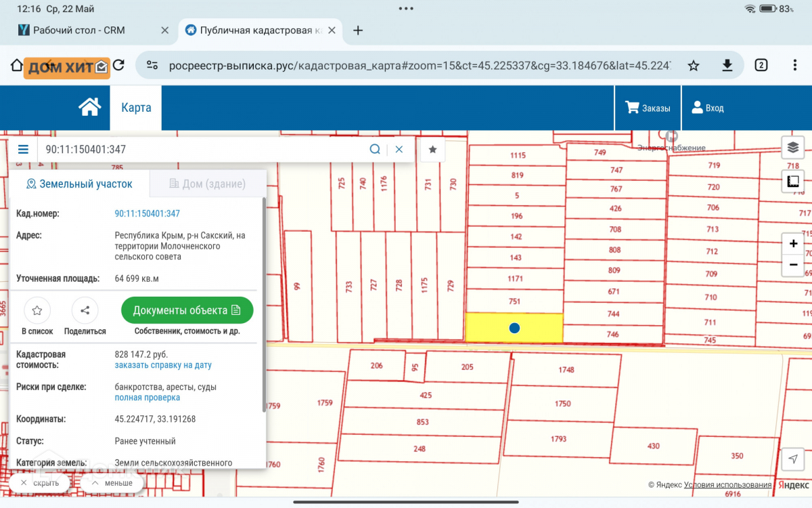Open favorites star button on map
This screenshot has height=508, width=812.
(432, 150)
